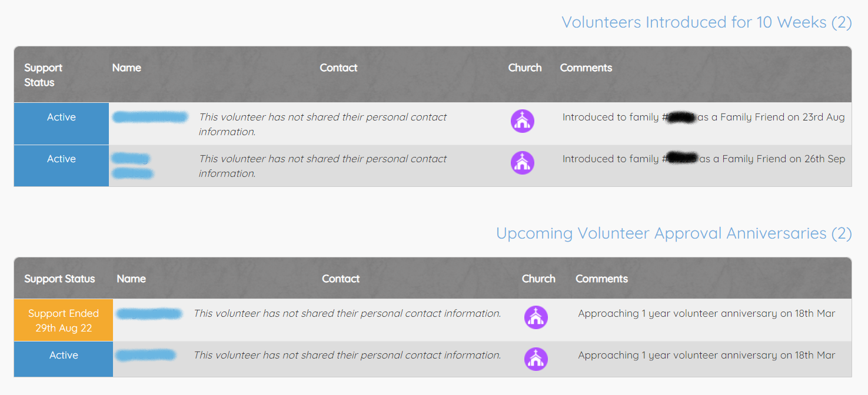
Task: Select the comment mentioning 23rd Aug introduction
Action: click(703, 118)
